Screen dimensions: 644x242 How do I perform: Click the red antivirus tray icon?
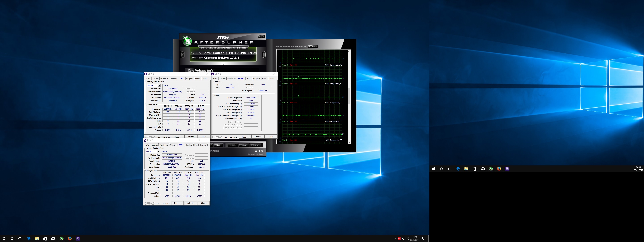tap(399, 239)
